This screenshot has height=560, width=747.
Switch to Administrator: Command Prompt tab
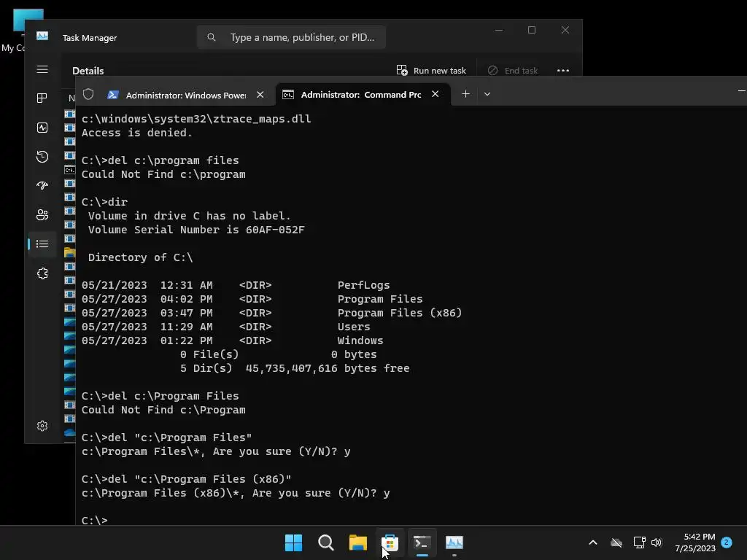[361, 95]
